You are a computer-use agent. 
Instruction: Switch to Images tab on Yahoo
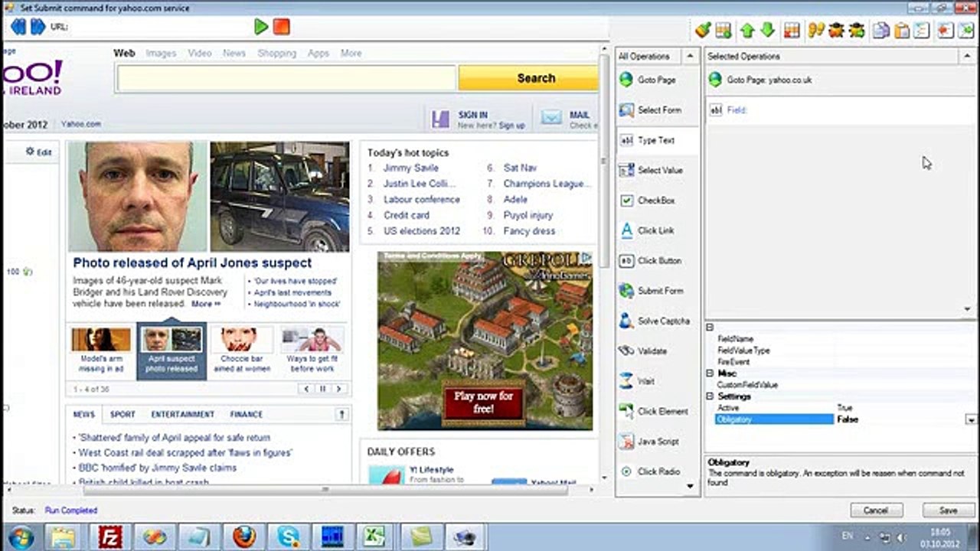click(161, 54)
